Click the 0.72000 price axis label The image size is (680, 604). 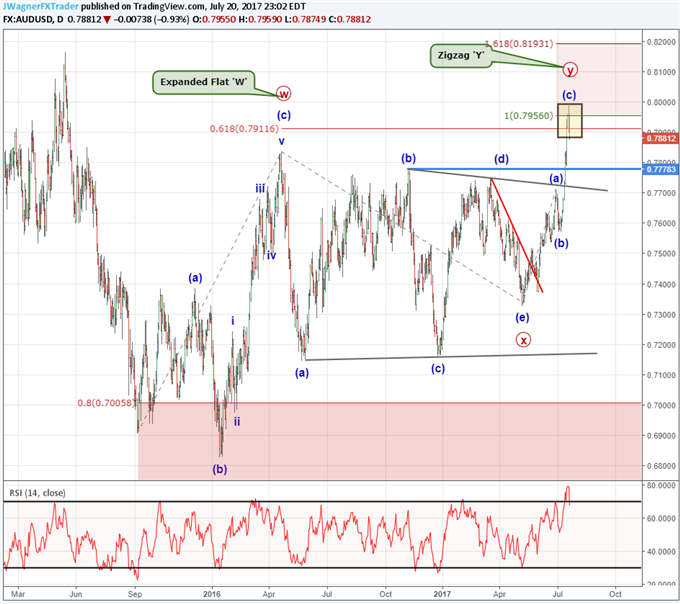(x=661, y=345)
